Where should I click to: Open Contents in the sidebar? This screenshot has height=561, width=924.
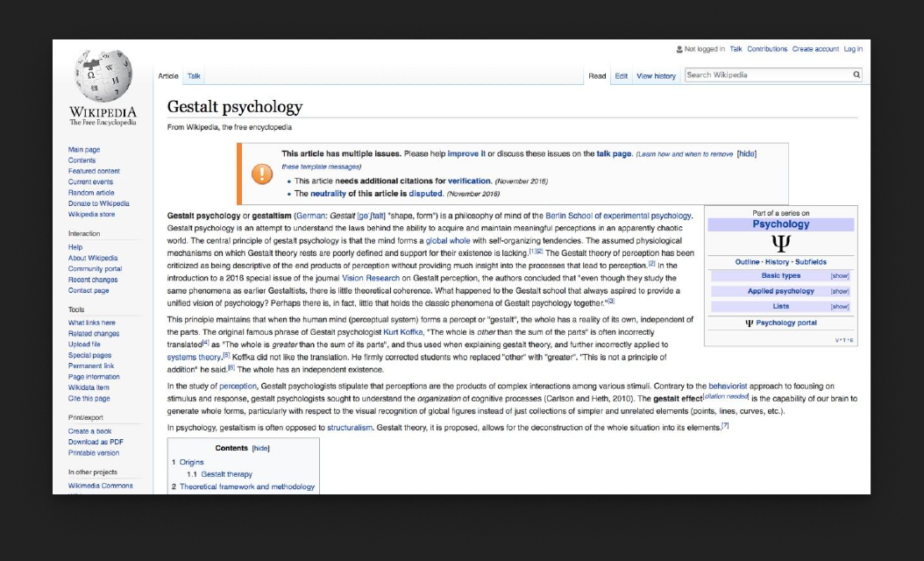(82, 160)
